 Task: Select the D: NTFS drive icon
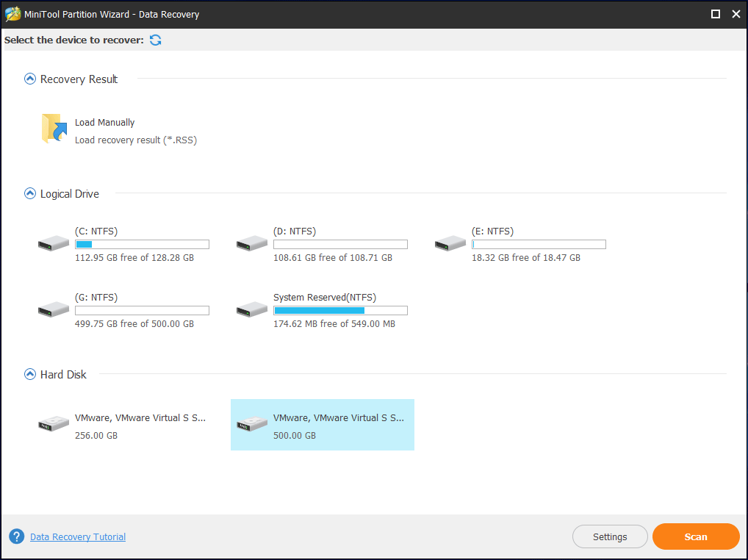click(252, 243)
